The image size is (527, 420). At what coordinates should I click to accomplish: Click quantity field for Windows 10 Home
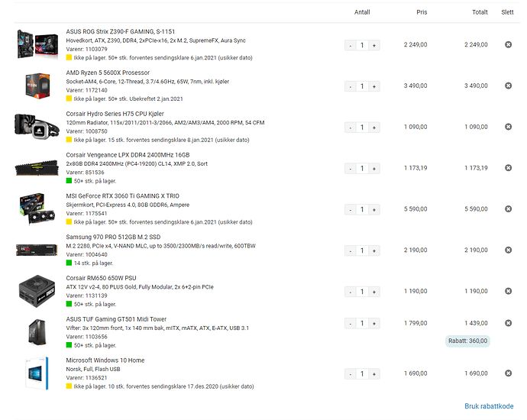(362, 374)
